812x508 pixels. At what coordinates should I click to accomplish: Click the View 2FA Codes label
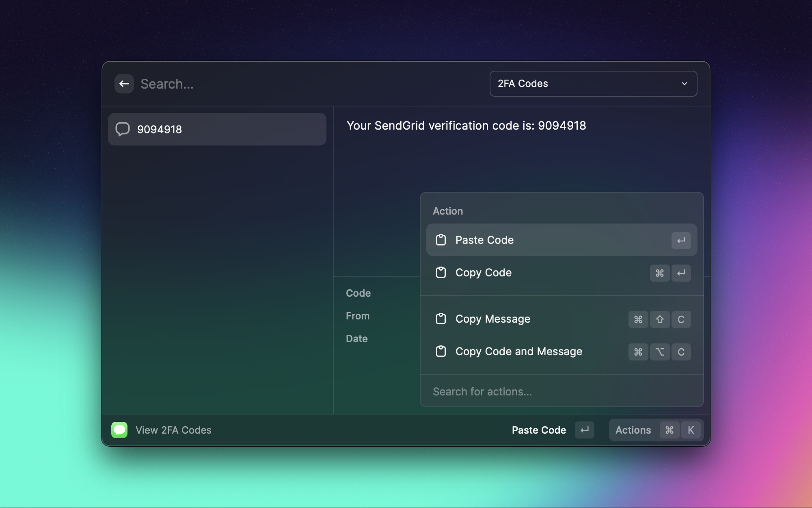pos(173,430)
